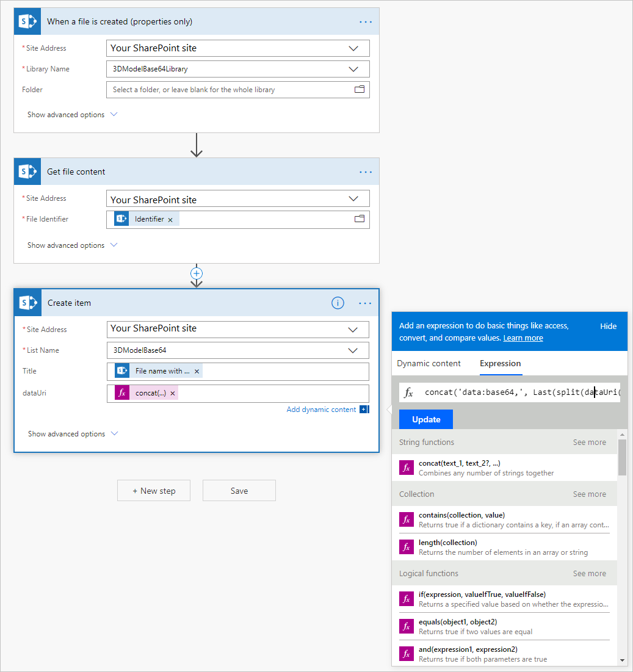Click fx icon next to the length function
This screenshot has height=672, width=633.
pyautogui.click(x=407, y=547)
